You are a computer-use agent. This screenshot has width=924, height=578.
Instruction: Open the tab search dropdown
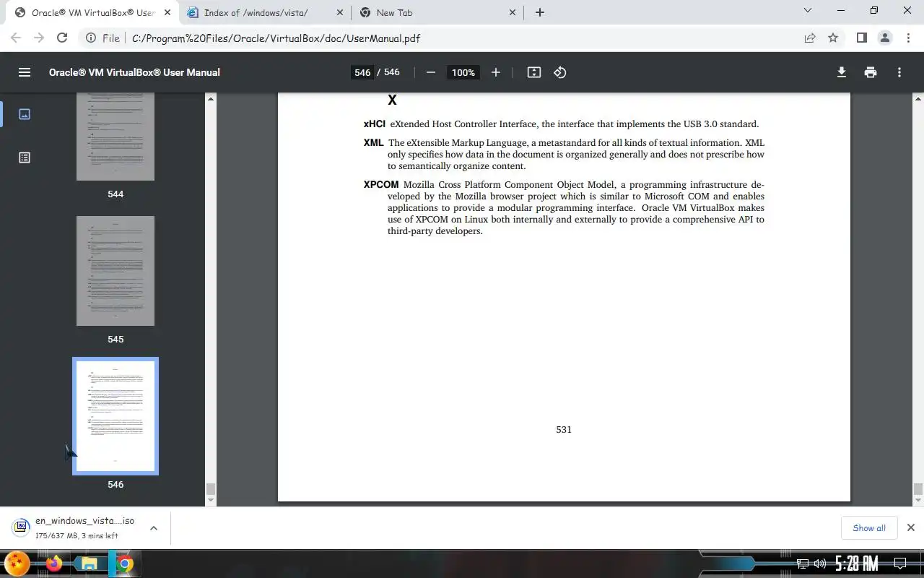click(x=808, y=11)
